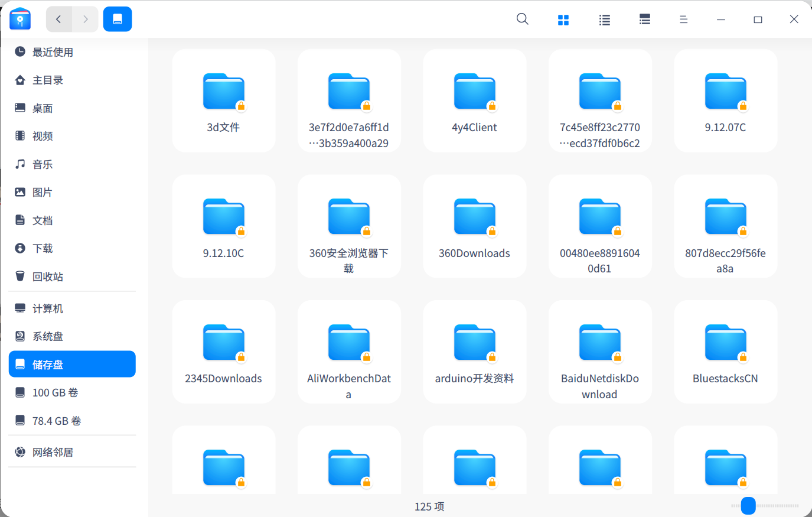The image size is (812, 517).
Task: Switch to list view mode
Action: (604, 20)
